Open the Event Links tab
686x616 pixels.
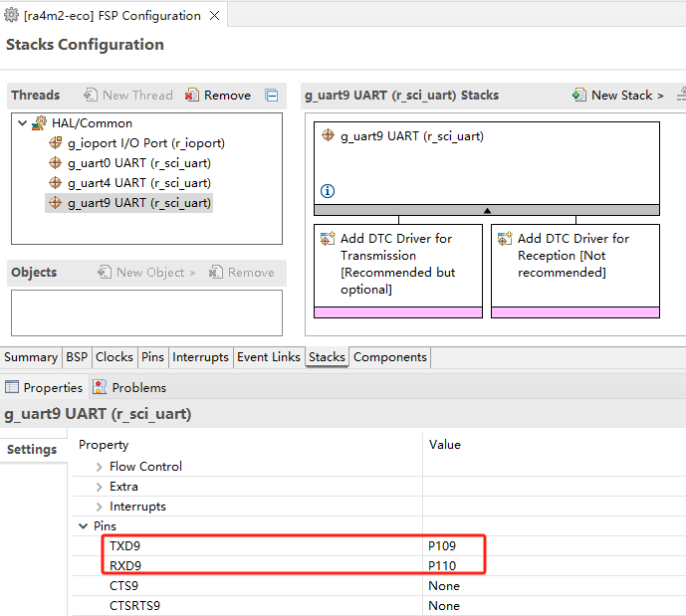click(269, 357)
